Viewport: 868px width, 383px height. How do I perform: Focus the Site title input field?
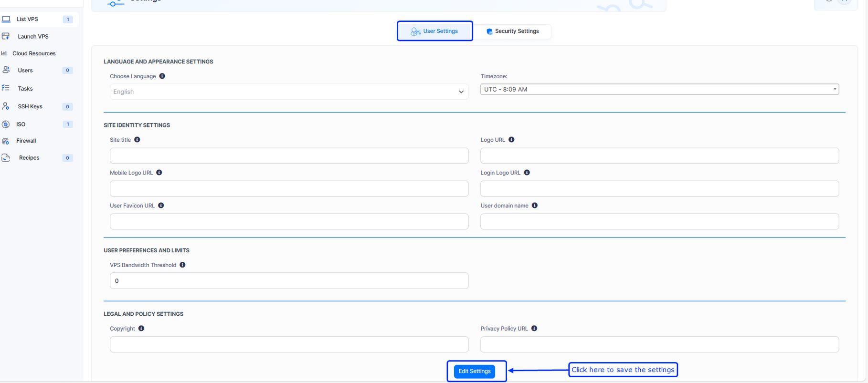(x=289, y=156)
